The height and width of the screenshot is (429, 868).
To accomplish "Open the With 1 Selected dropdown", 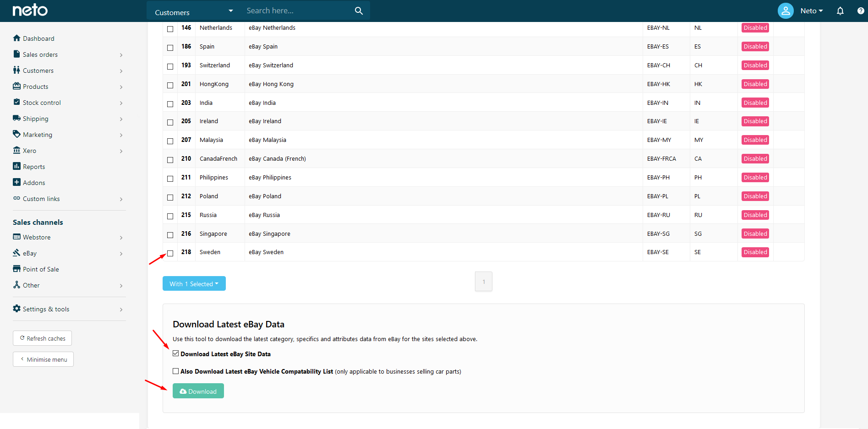I will [194, 283].
